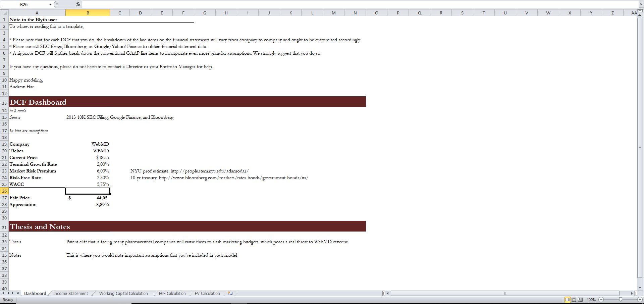Image resolution: width=644 pixels, height=304 pixels.
Task: Click the zoom out minus button
Action: pos(601,300)
